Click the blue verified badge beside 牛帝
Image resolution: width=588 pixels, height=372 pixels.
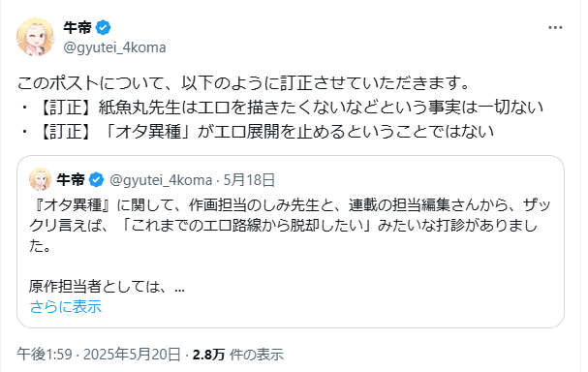(103, 28)
